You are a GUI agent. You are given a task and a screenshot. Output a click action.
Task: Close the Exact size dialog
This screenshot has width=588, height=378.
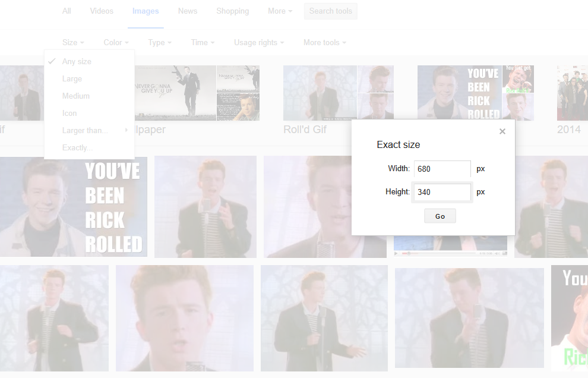coord(502,131)
